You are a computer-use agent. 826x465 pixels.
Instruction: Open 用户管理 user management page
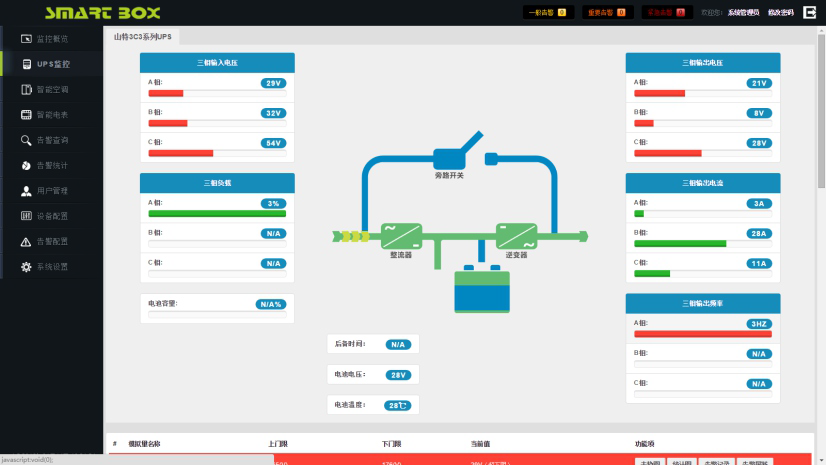point(52,190)
